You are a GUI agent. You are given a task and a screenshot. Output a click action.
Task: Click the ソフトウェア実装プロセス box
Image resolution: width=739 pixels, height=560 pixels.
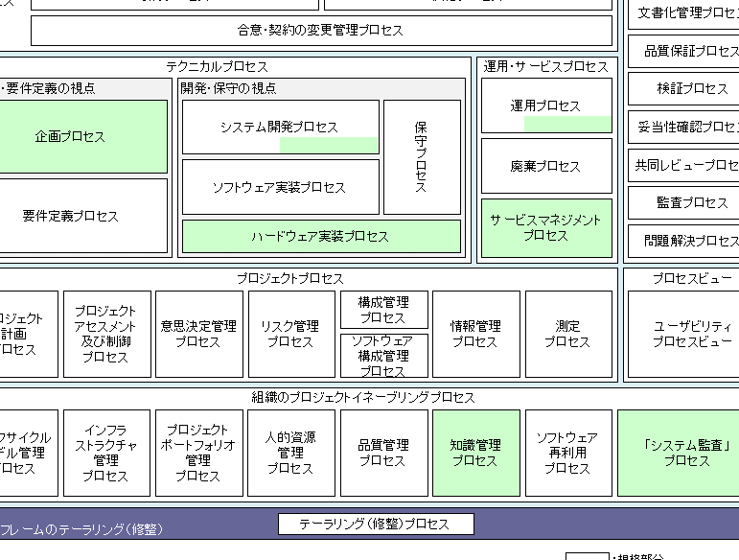tap(280, 187)
